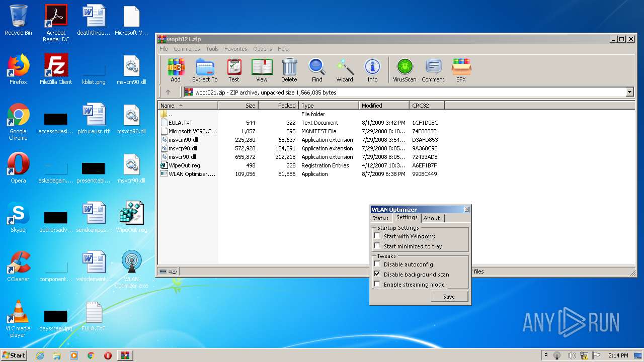Launch the Wizard toolbar icon
The height and width of the screenshot is (362, 644).
click(345, 70)
